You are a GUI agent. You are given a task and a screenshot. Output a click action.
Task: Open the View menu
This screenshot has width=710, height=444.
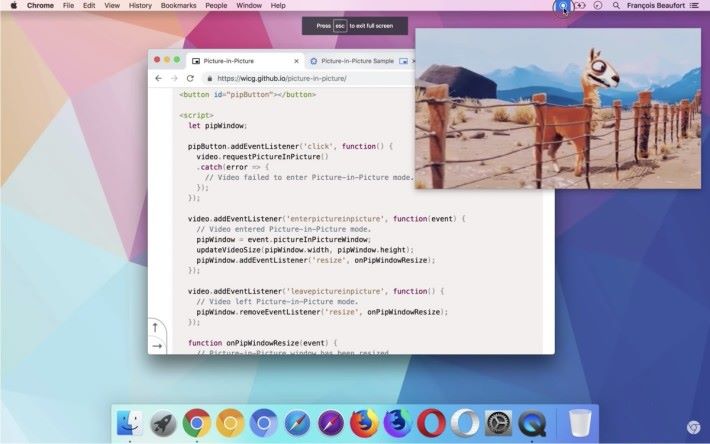[x=112, y=5]
